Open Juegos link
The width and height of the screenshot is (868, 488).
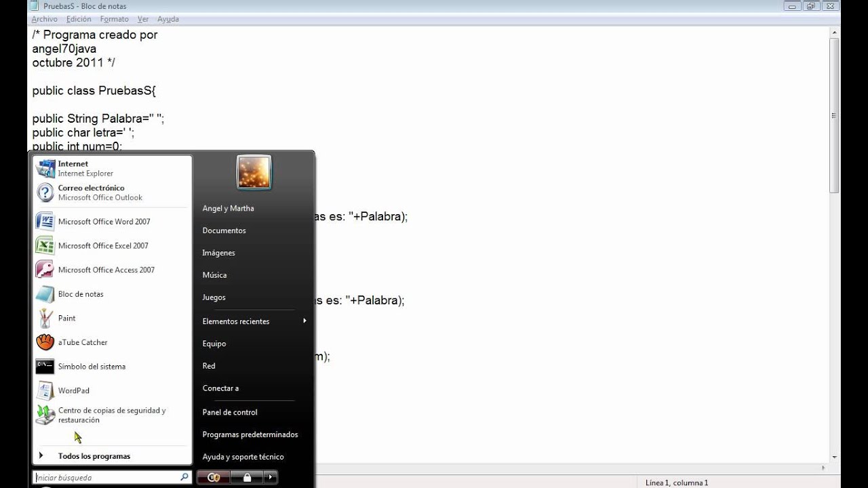coord(214,298)
